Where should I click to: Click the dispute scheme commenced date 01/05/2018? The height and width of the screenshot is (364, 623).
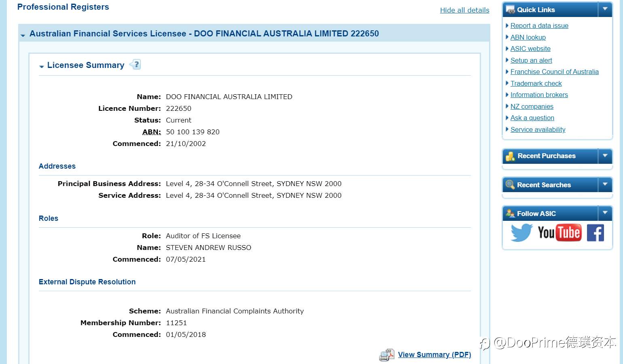[x=186, y=334]
